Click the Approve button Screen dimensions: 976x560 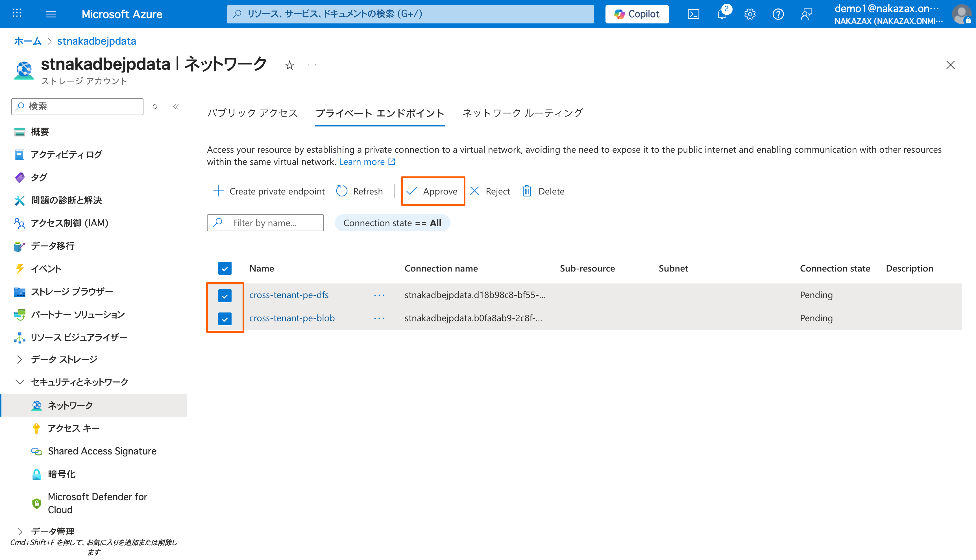(432, 191)
